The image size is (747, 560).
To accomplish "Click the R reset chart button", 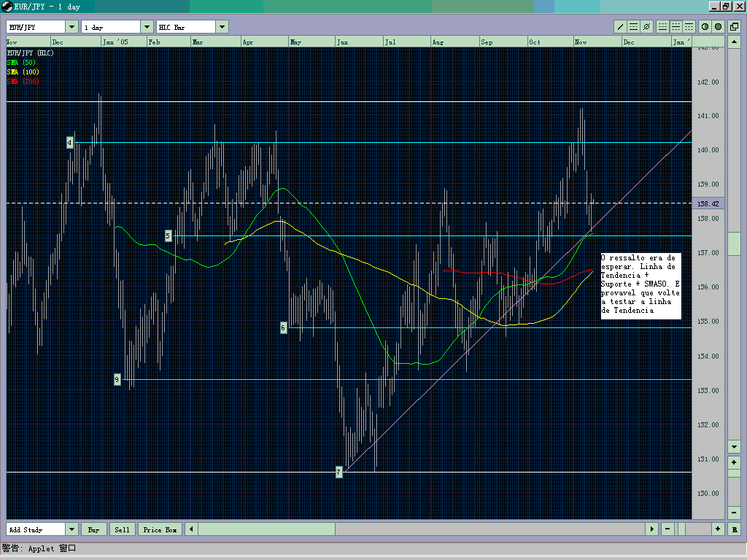I will (x=734, y=529).
